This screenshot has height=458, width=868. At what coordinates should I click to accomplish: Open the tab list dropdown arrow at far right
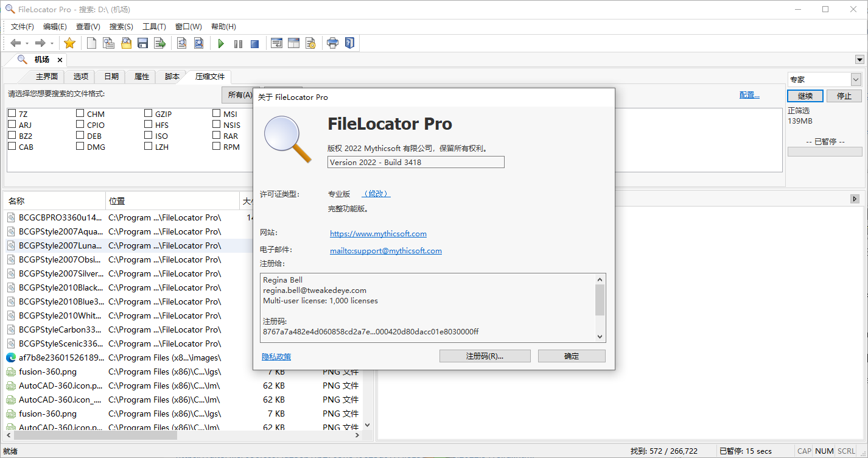859,60
